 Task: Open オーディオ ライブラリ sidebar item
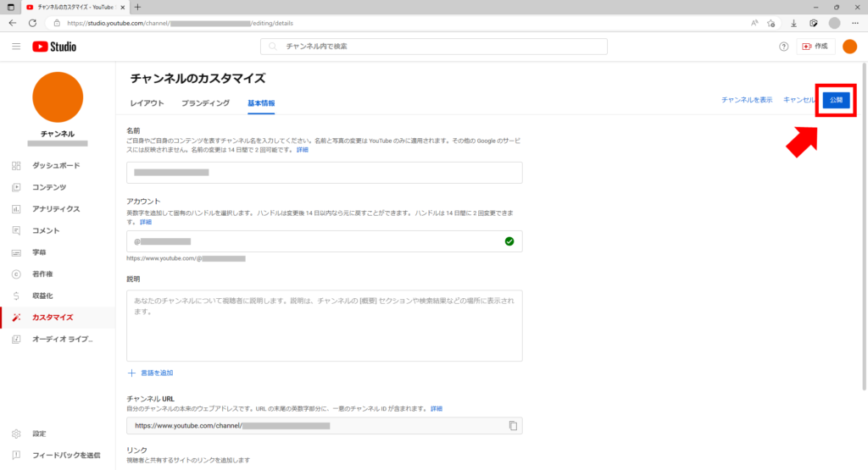[63, 339]
